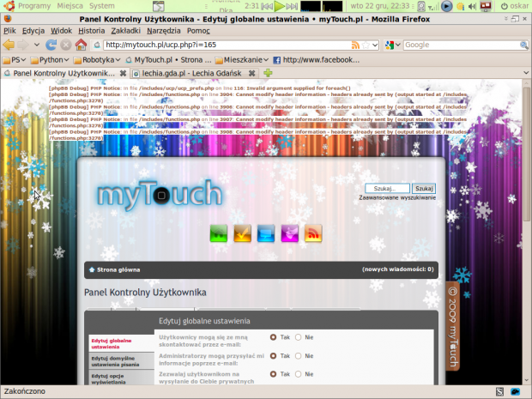Click the grayed forward arrow button

tap(22, 45)
